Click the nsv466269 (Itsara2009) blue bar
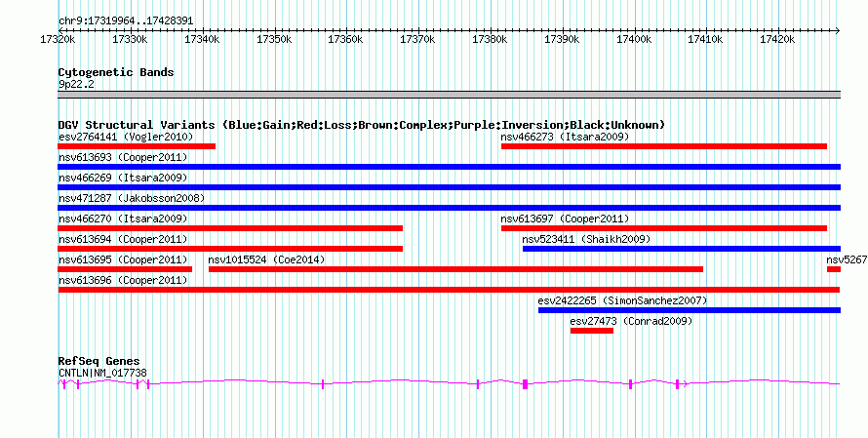 450,187
